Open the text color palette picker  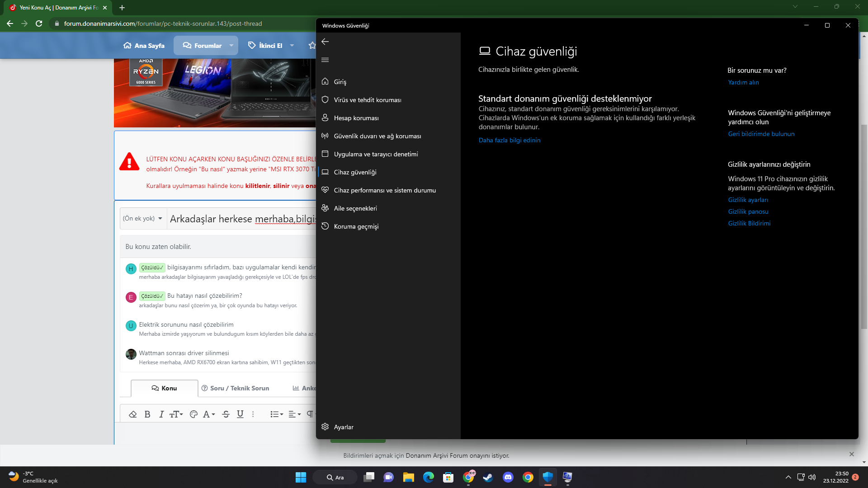(x=193, y=414)
